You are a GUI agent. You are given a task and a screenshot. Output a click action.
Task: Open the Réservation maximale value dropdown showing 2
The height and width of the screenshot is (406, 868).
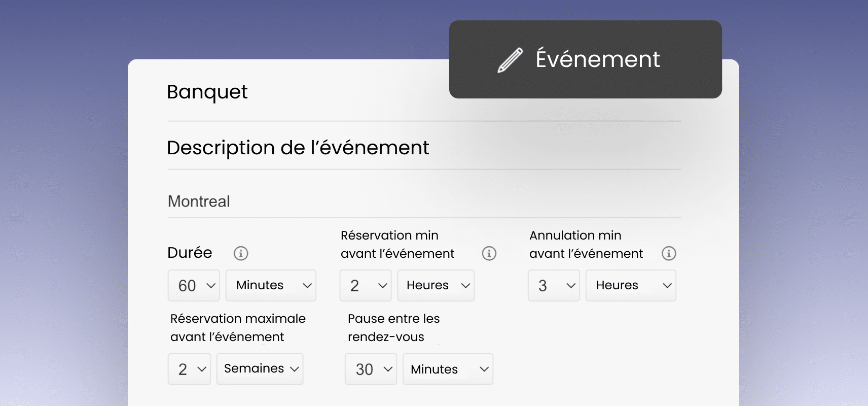click(x=189, y=369)
